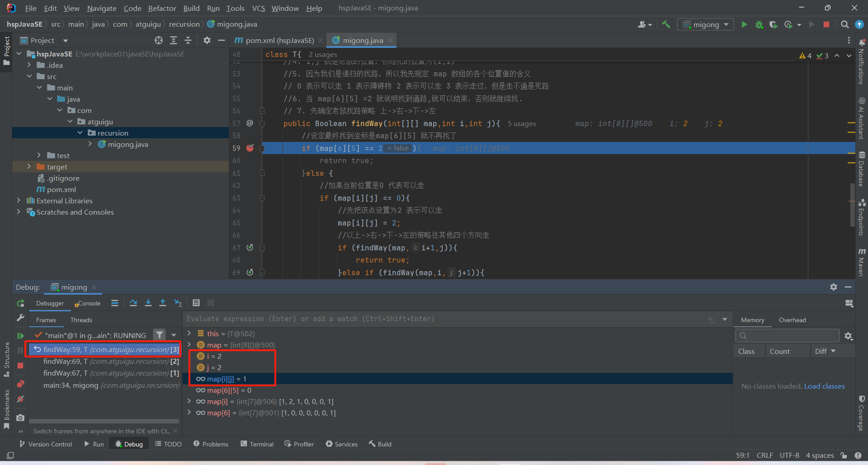Viewport: 868px width, 465px height.
Task: Toggle Mute Breakpoints in the debug sidebar
Action: click(20, 399)
